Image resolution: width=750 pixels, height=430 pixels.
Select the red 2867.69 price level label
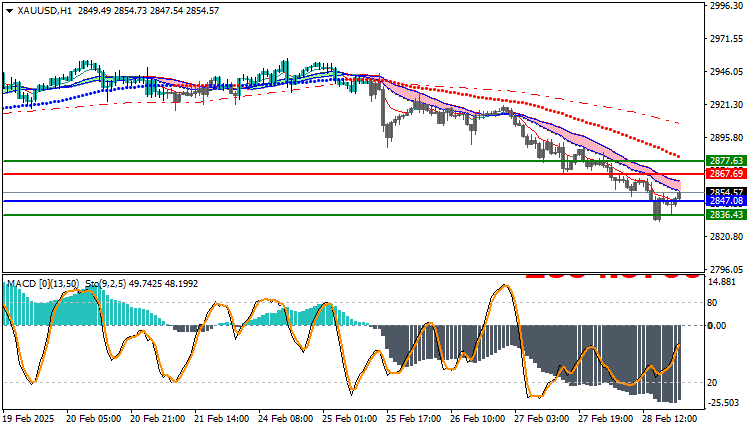(x=727, y=174)
